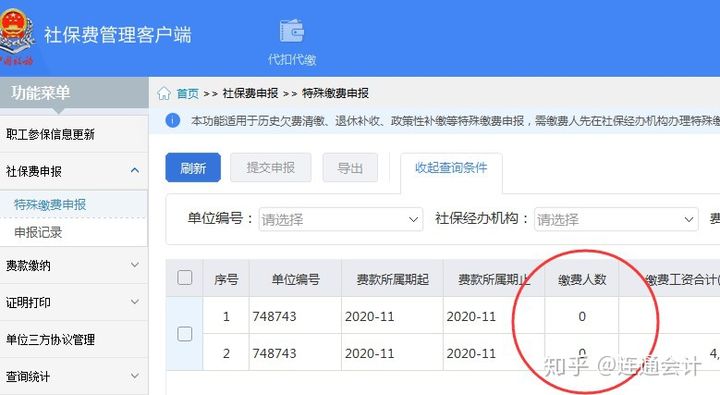Click the 序号 column header
Viewport: 720px width, 395px height.
click(x=226, y=279)
